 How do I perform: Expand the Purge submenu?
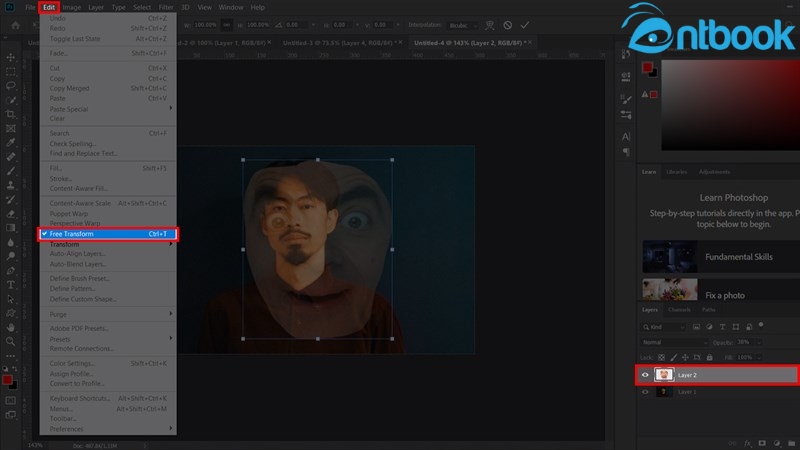tap(108, 314)
